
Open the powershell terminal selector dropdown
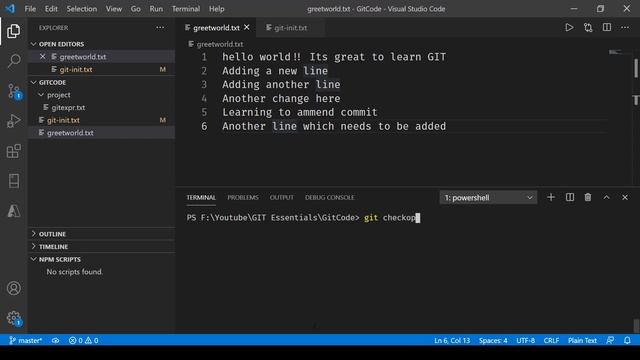coord(488,198)
